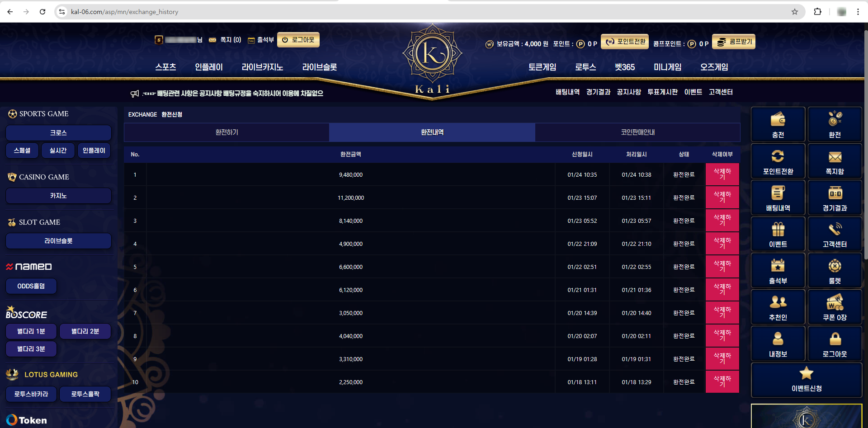
Task: Open the 라이브슬롯 main menu
Action: [320, 67]
